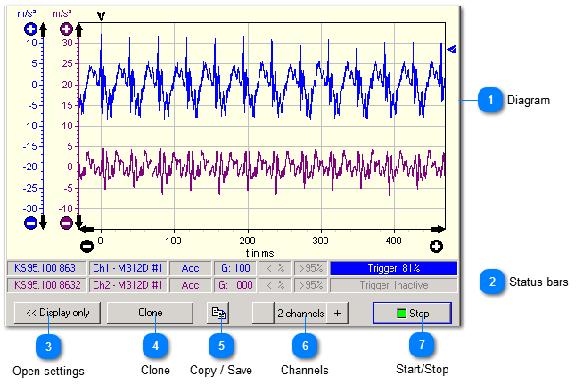Select the Ch1 - M312D #1 status field

tap(127, 268)
